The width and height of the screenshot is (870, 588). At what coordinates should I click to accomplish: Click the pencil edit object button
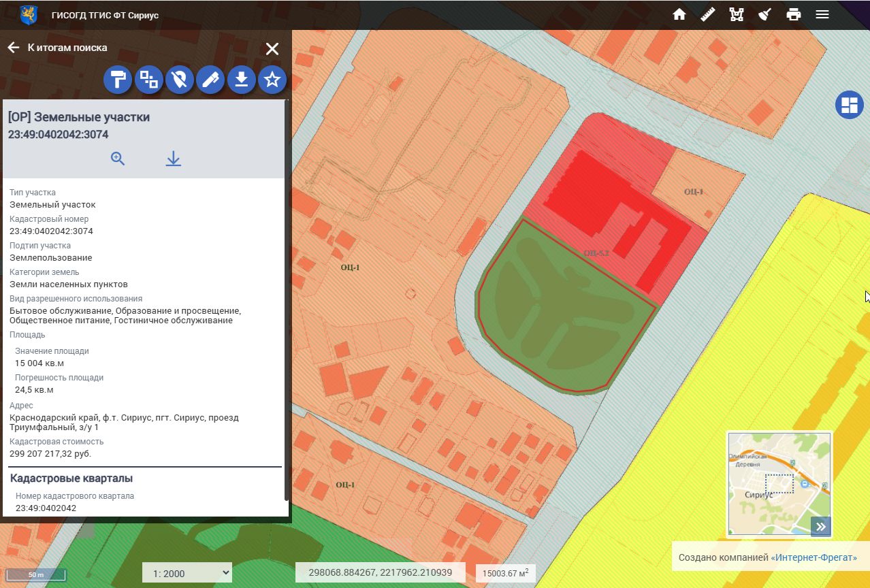tap(210, 80)
